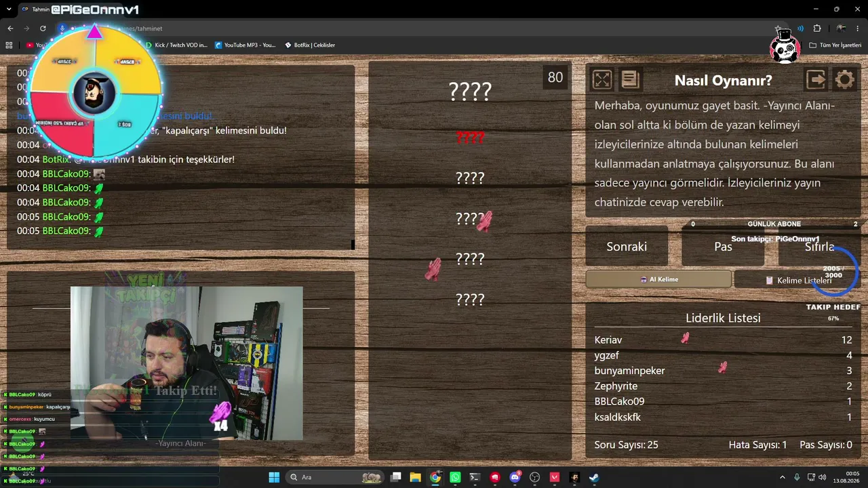868x488 pixels.
Task: Open the browser extensions puzzle icon
Action: click(x=817, y=28)
